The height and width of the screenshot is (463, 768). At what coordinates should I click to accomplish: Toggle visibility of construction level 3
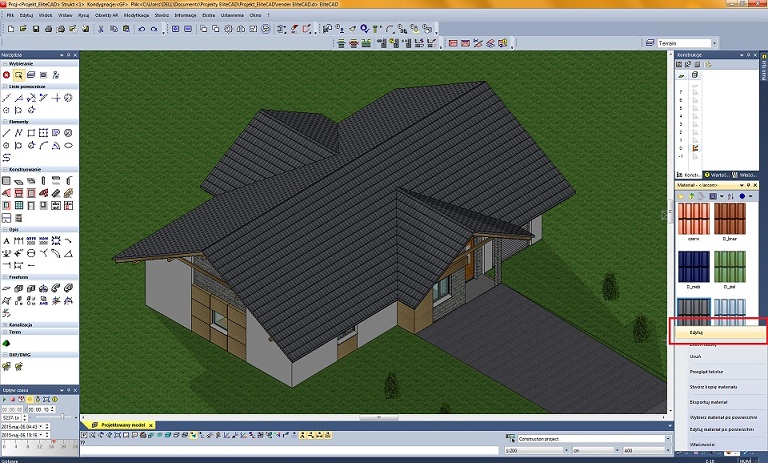tap(694, 122)
